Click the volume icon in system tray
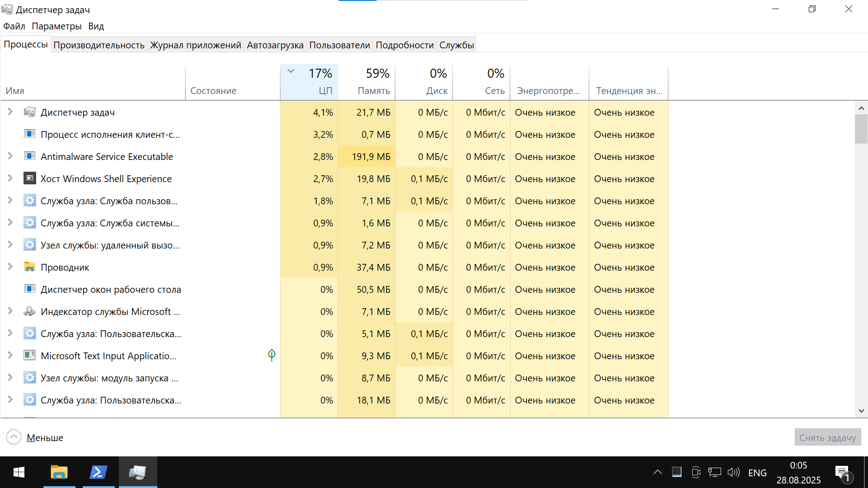This screenshot has height=488, width=868. [x=733, y=473]
